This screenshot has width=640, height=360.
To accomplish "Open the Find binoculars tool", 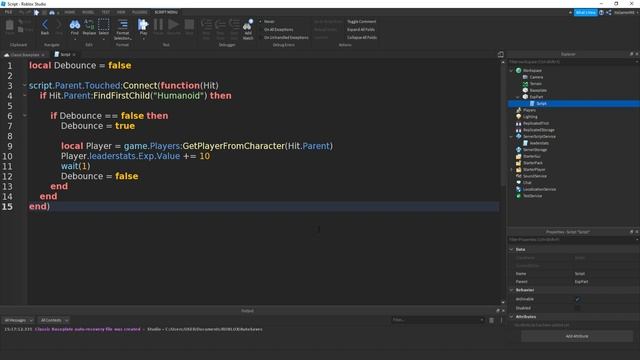I will click(75, 27).
